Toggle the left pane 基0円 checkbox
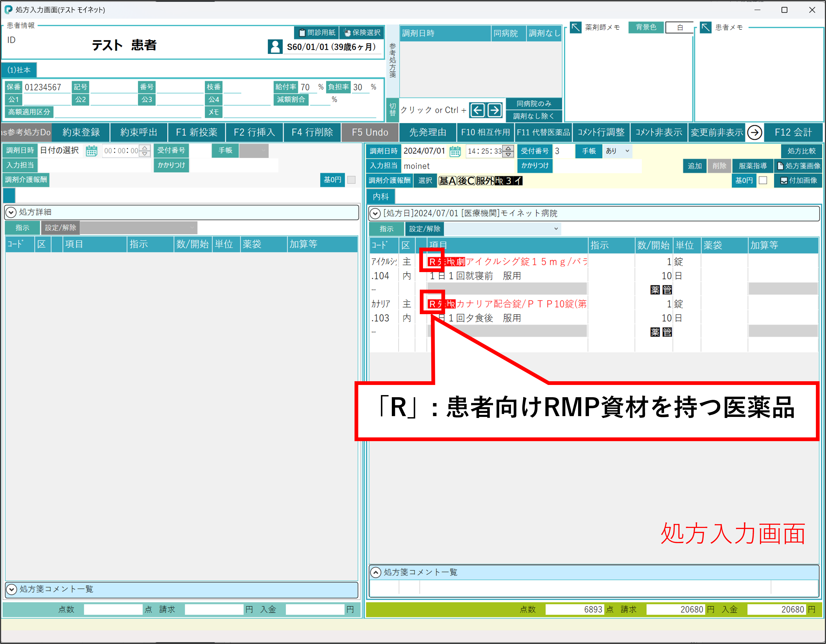 (x=351, y=180)
